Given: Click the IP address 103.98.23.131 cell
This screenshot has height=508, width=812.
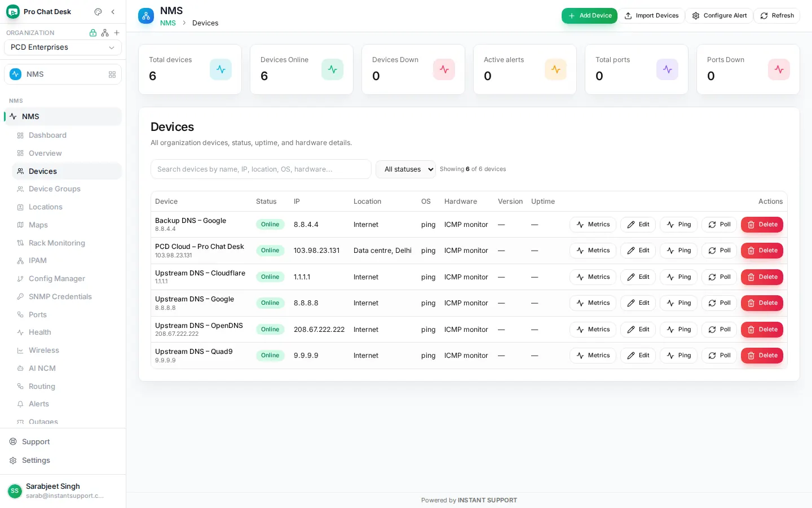Looking at the screenshot, I should [317, 251].
